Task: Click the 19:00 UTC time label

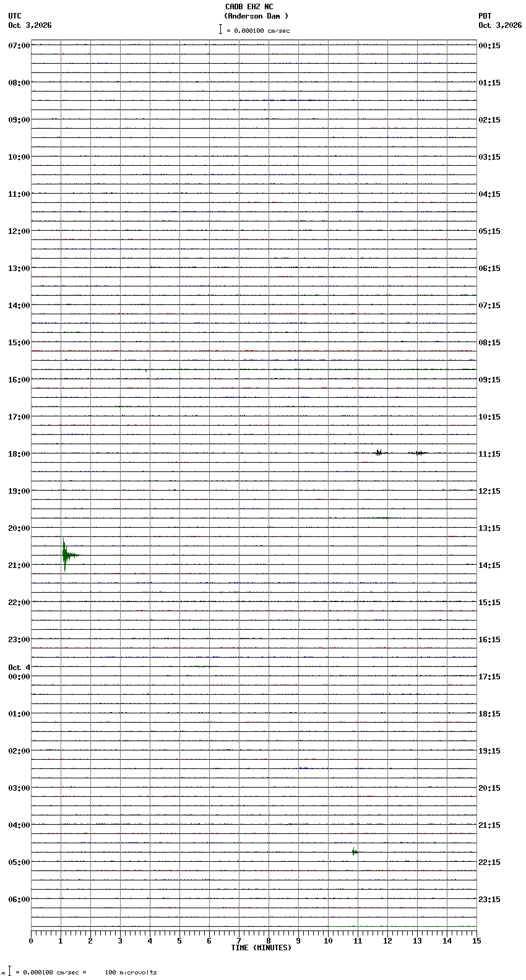Action: (x=19, y=491)
